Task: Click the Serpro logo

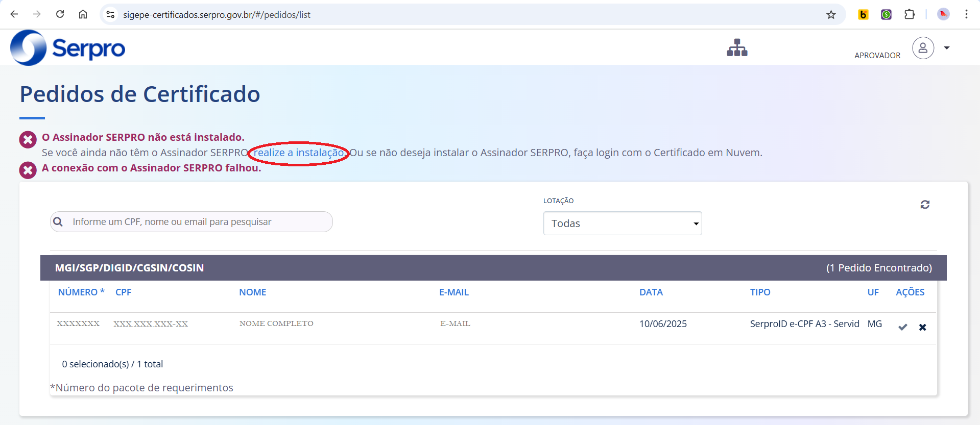Action: coord(68,48)
